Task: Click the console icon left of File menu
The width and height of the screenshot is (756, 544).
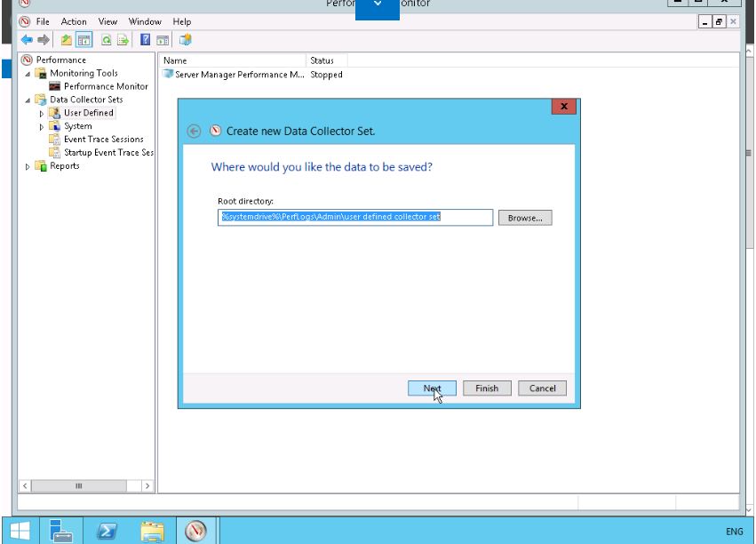Action: [x=25, y=21]
